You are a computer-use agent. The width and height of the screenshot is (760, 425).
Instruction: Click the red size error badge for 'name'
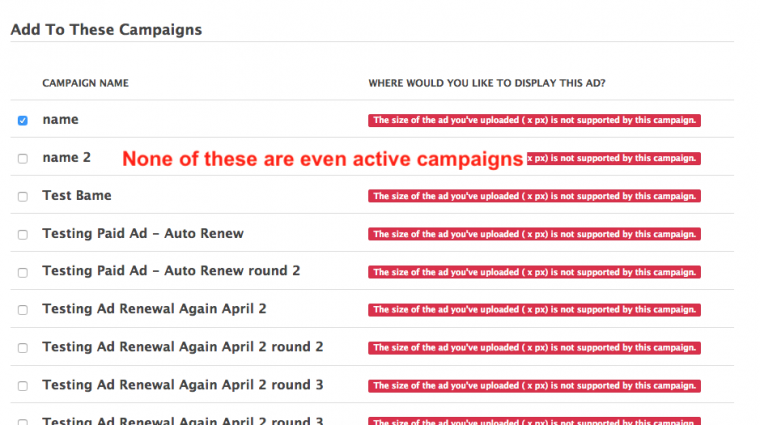pyautogui.click(x=535, y=121)
